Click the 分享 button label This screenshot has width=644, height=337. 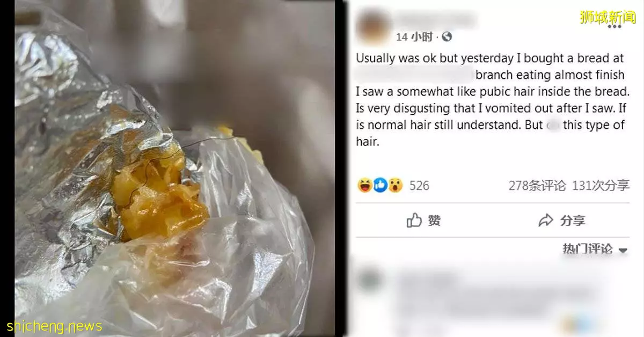click(573, 221)
